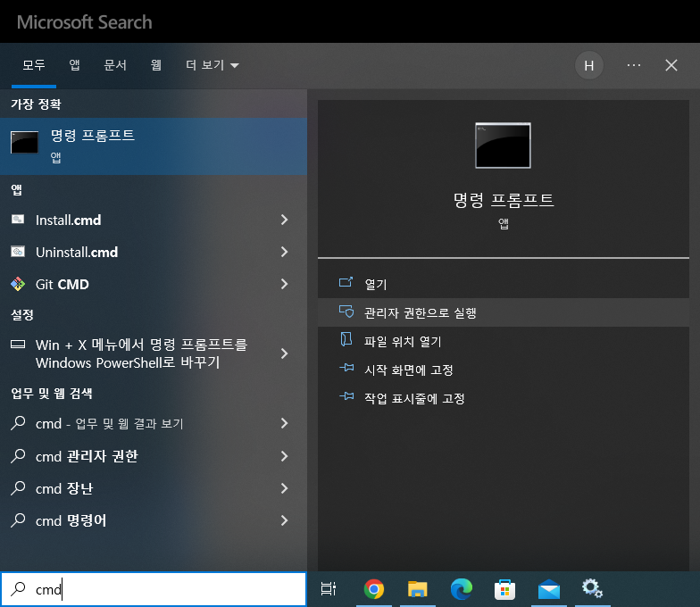Click the shield icon for 관리자 권한으로 실행

point(346,311)
